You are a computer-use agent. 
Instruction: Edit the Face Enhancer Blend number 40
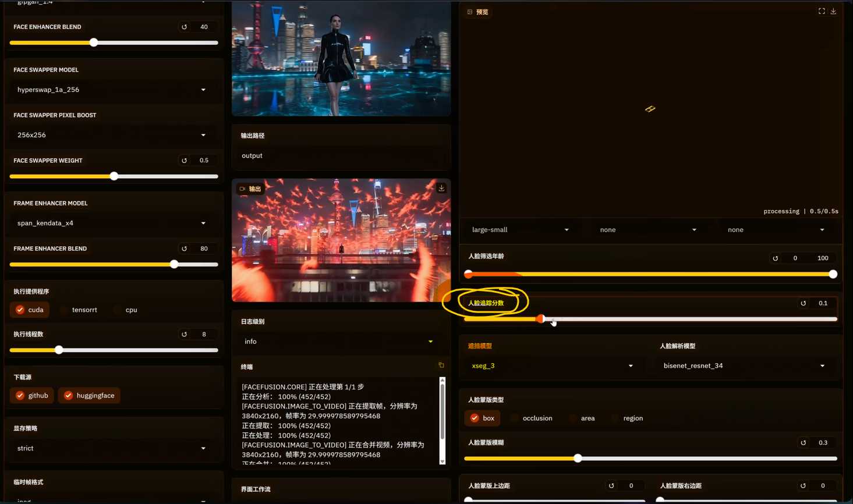[x=204, y=27]
